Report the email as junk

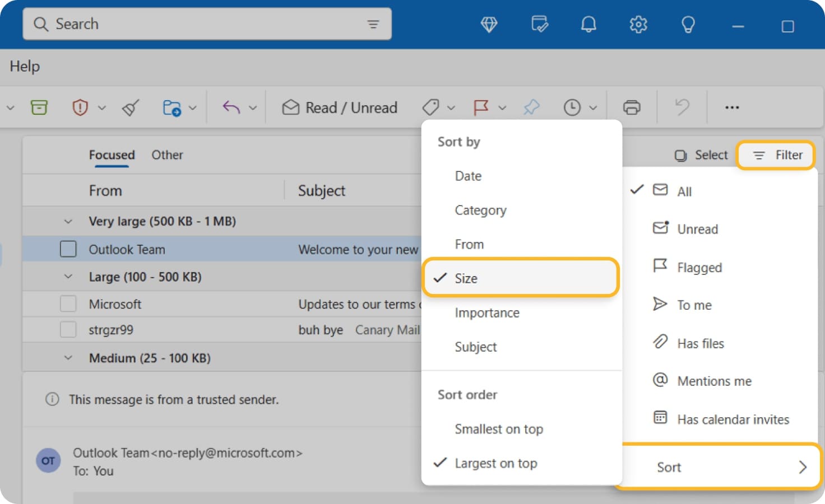point(80,107)
